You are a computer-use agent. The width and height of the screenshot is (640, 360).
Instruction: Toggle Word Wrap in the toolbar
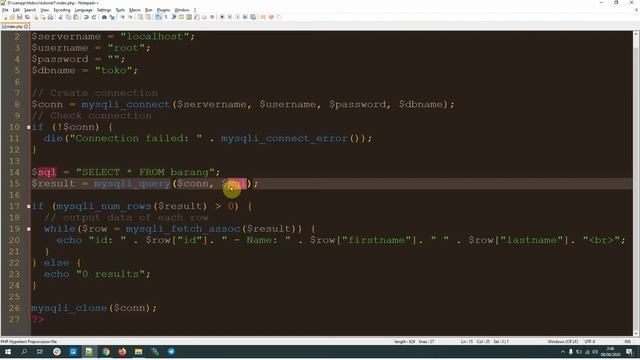click(158, 17)
